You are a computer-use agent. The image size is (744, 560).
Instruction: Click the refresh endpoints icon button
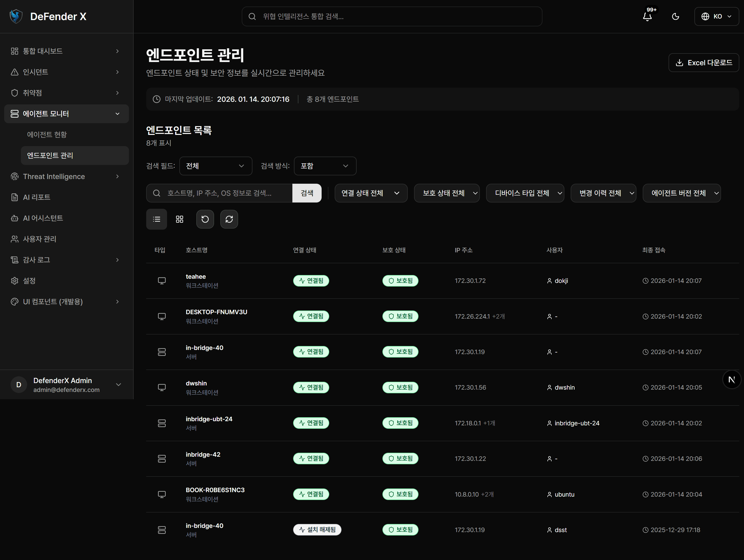point(229,219)
